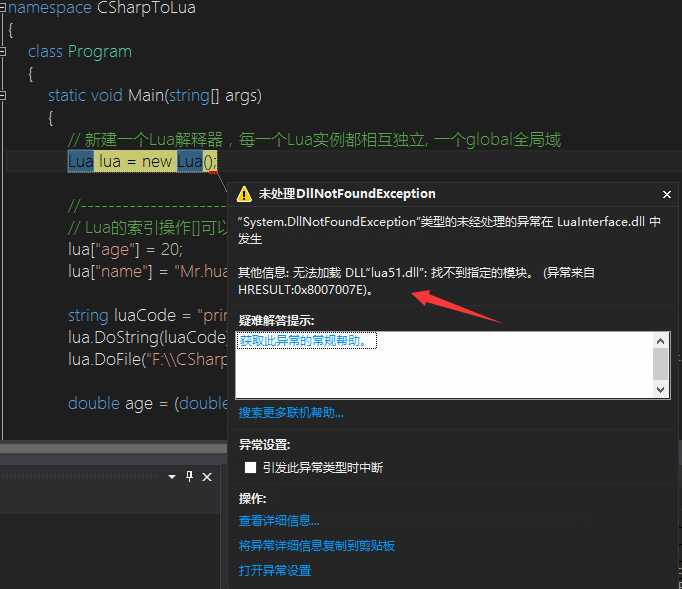This screenshot has width=682, height=589.
Task: Open link 获取此异常的常规帮助
Action: (306, 341)
